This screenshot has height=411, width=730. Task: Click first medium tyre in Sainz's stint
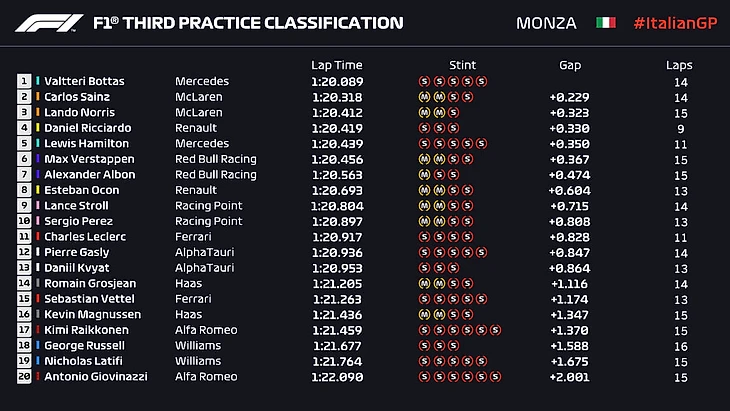pyautogui.click(x=424, y=98)
